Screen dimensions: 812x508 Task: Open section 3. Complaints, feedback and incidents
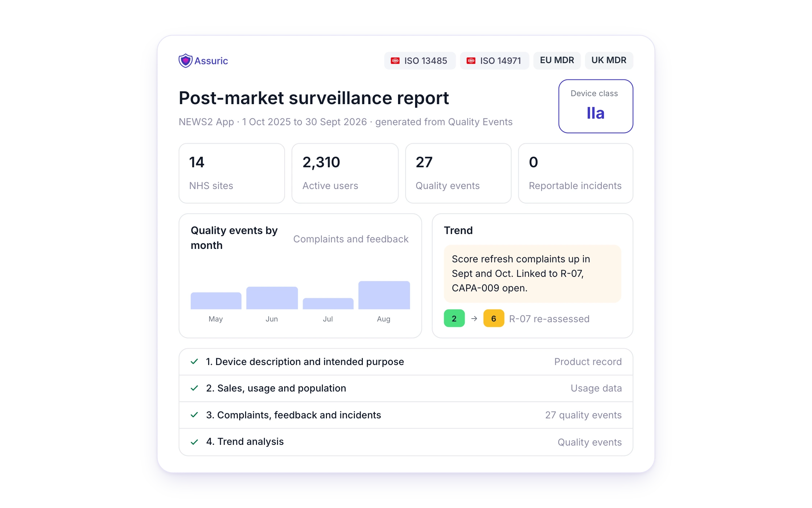406,415
